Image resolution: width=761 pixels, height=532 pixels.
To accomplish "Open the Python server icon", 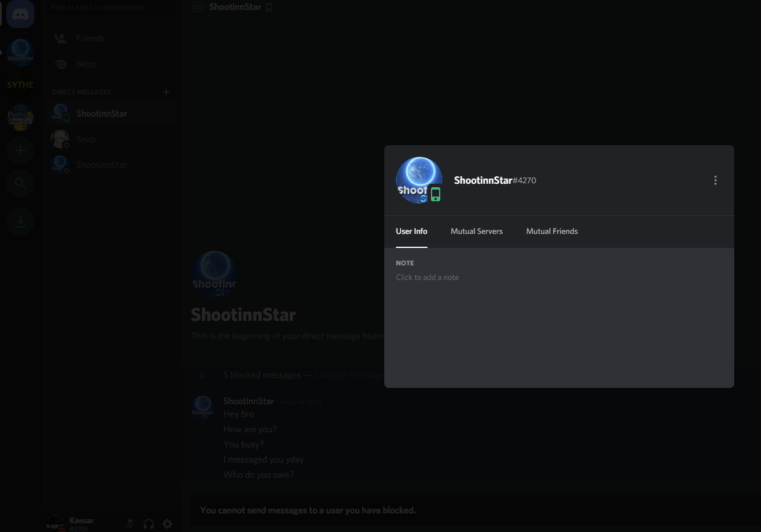I will point(20,118).
